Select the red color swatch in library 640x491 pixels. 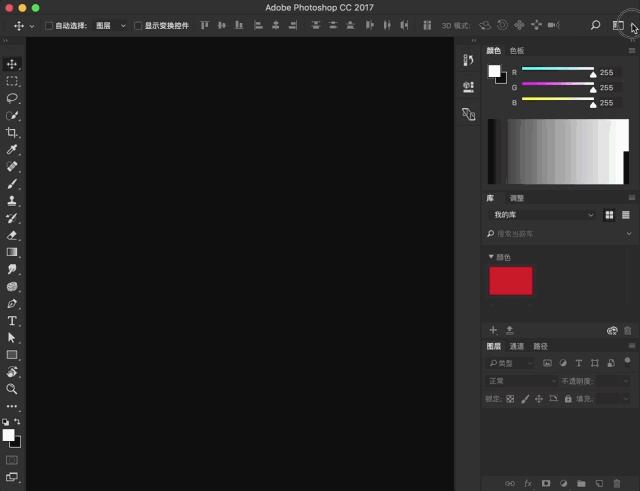click(x=511, y=281)
